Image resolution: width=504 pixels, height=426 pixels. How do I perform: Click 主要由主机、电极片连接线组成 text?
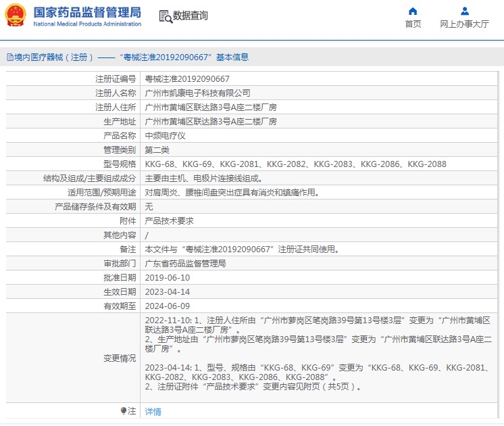tap(203, 179)
